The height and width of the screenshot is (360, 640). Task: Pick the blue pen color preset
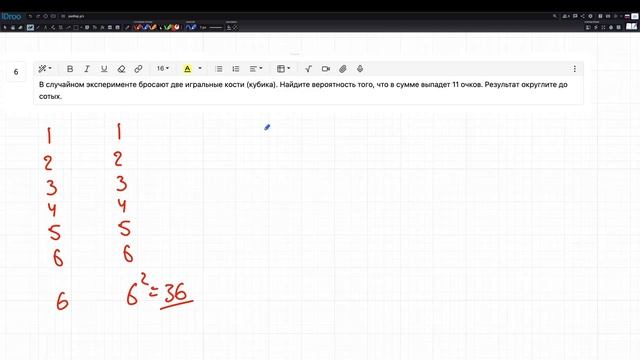coord(146,27)
